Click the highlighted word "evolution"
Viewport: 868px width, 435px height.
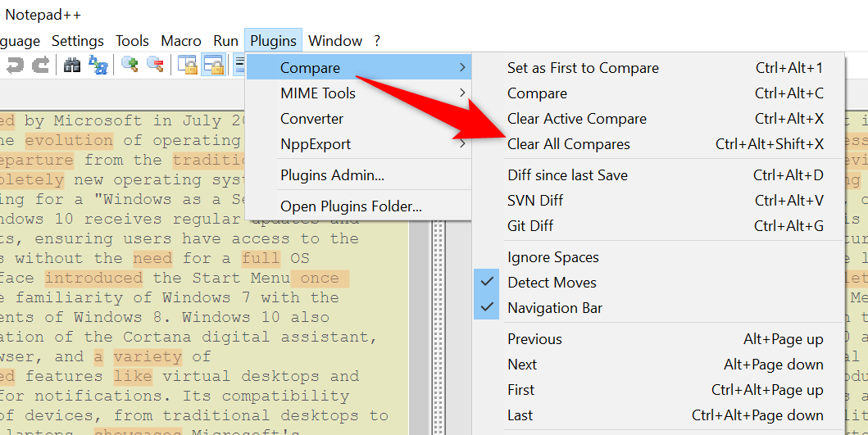[69, 141]
